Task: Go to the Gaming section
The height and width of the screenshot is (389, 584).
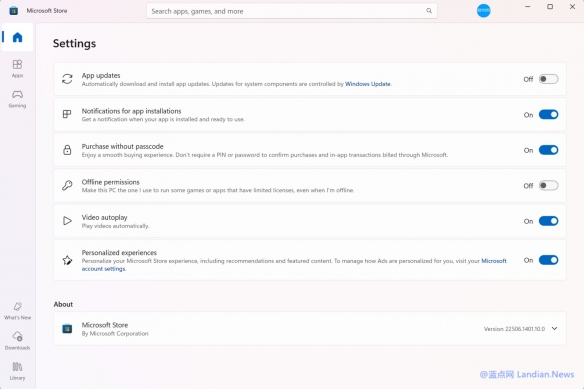Action: (x=17, y=99)
